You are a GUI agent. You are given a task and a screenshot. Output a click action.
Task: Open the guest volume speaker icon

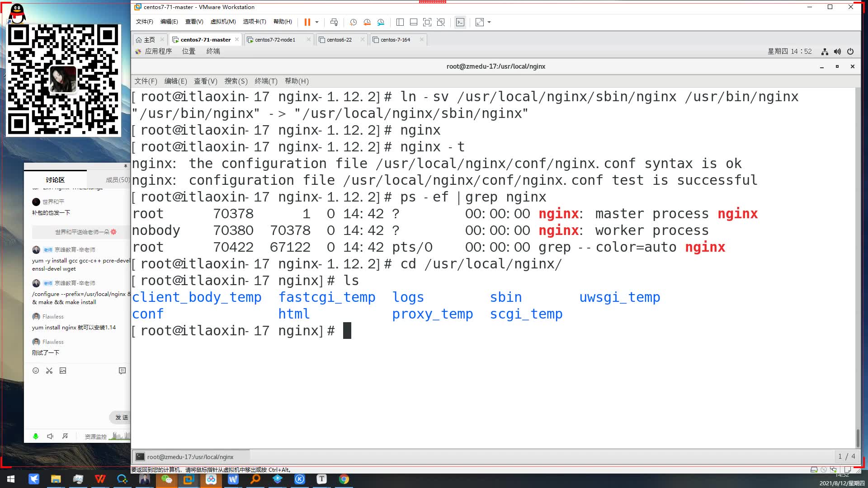[837, 52]
